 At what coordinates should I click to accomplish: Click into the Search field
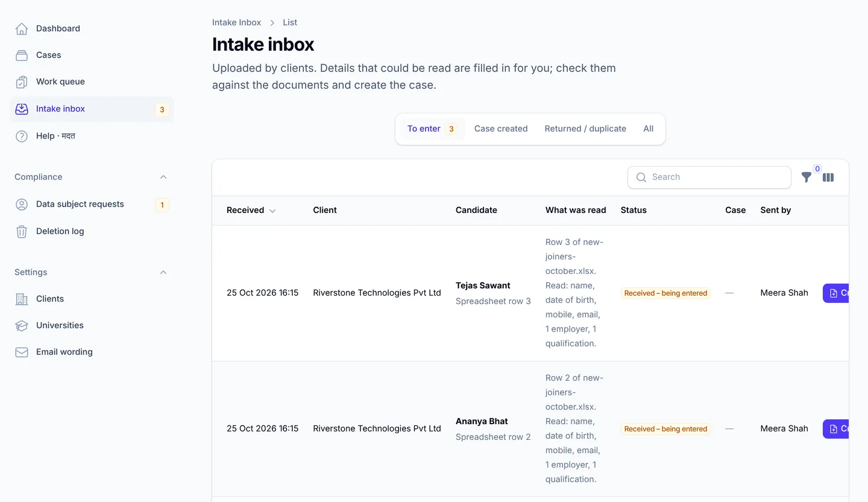click(x=709, y=177)
